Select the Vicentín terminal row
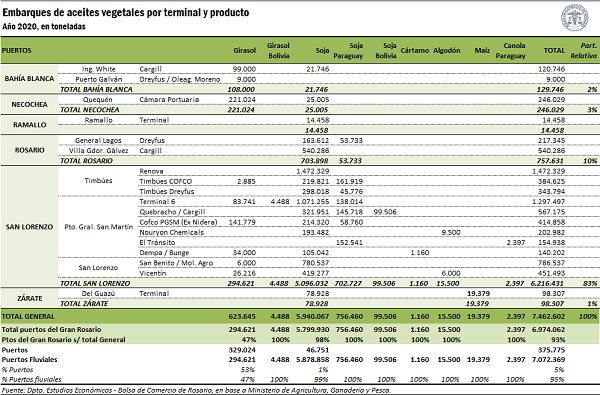Image resolution: width=600 pixels, height=395 pixels. [328, 273]
